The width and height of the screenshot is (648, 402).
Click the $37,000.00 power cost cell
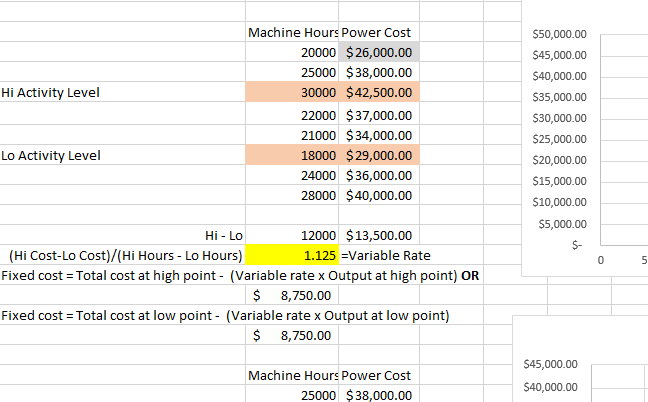[379, 116]
